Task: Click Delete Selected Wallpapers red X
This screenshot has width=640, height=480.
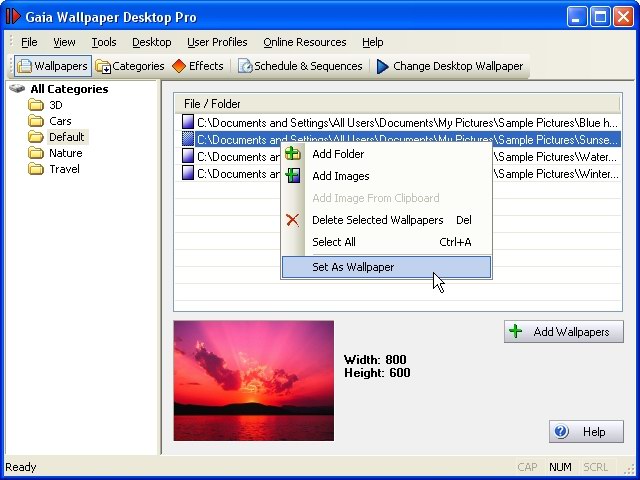Action: (x=292, y=220)
